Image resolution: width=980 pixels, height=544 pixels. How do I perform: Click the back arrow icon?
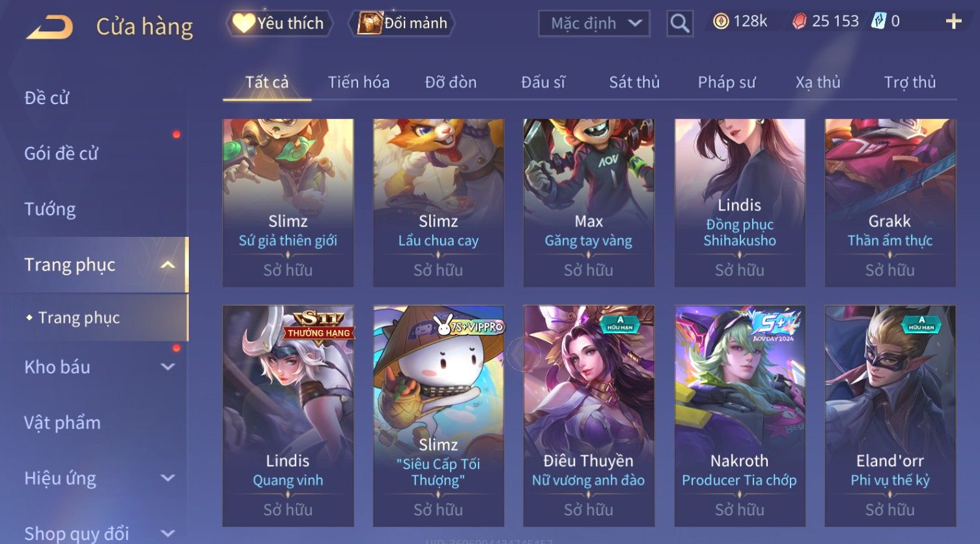[49, 27]
